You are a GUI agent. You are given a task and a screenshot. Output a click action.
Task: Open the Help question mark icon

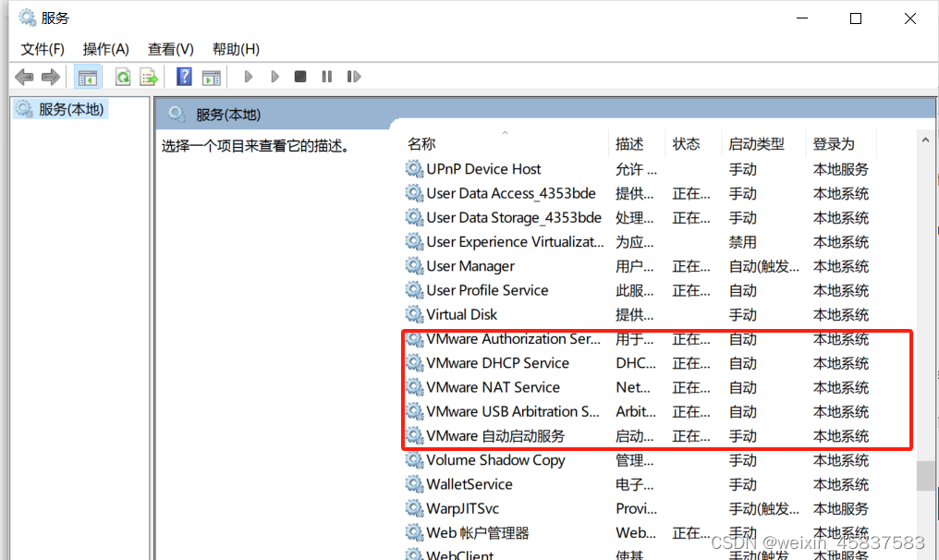184,77
